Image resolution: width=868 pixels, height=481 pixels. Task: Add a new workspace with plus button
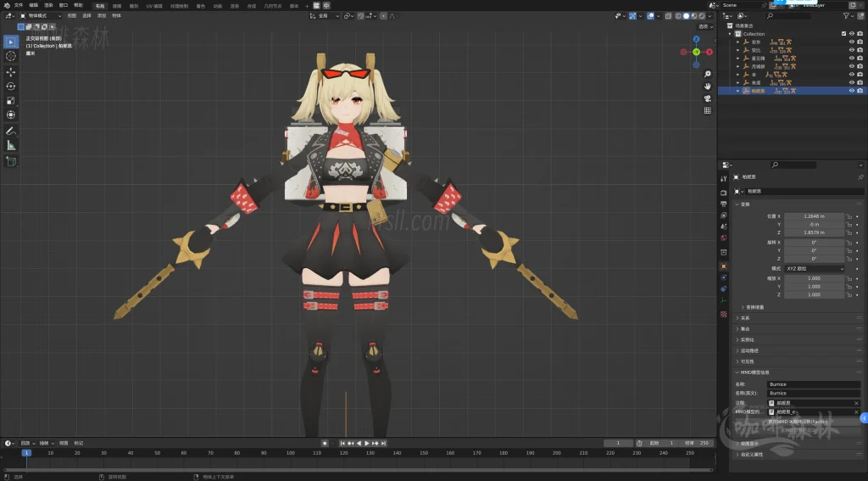307,6
